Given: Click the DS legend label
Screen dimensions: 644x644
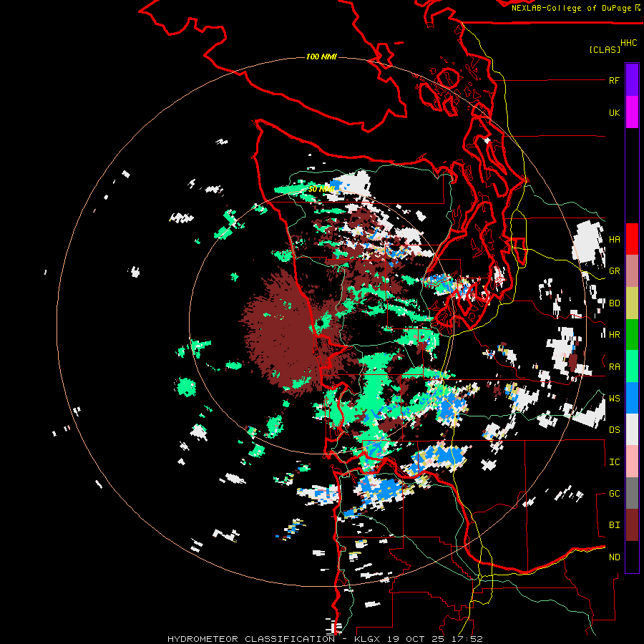Looking at the screenshot, I should click(614, 430).
